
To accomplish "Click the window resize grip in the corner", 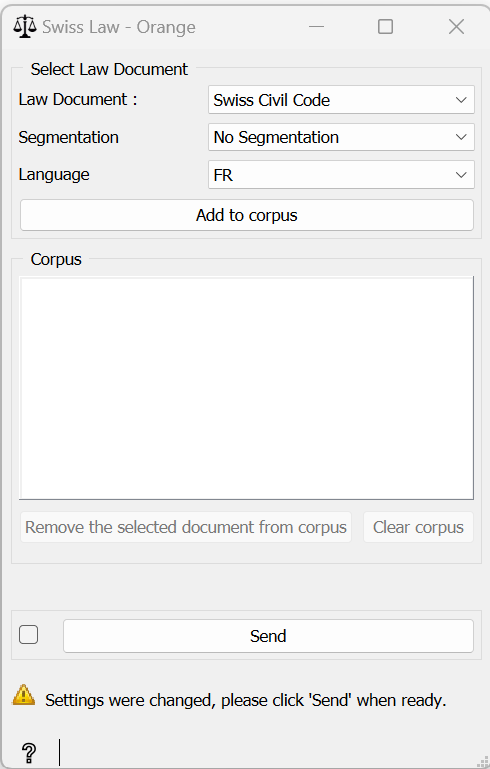I will [x=482, y=761].
